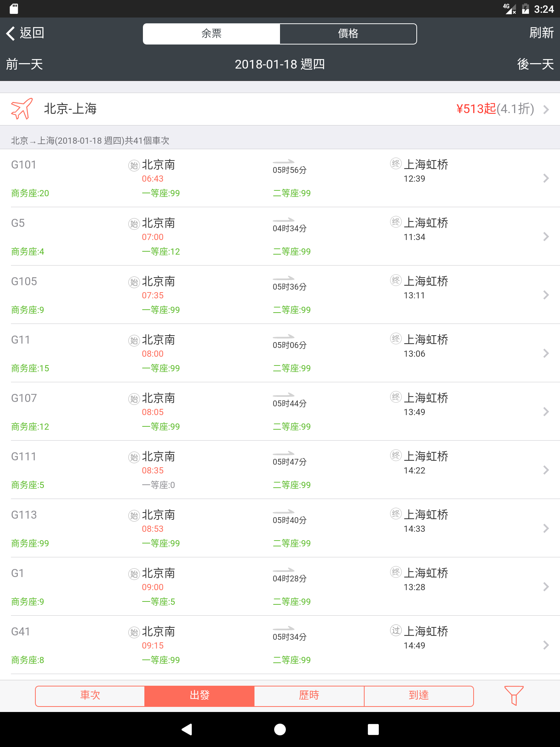Tap the back arrow icon

point(11,33)
